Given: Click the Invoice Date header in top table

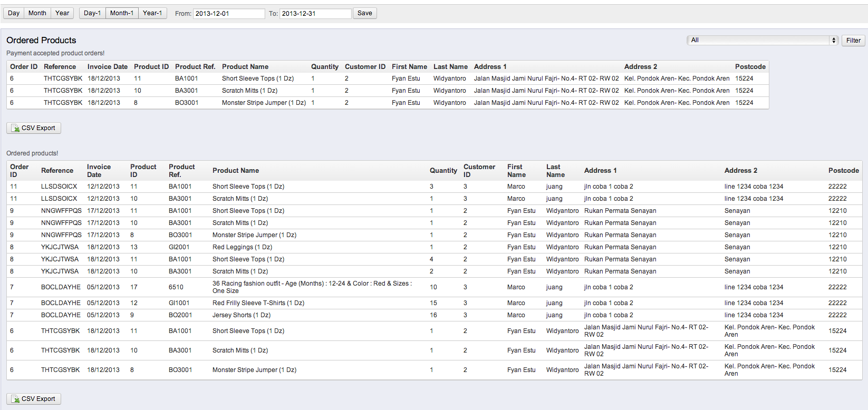Looking at the screenshot, I should click(108, 67).
